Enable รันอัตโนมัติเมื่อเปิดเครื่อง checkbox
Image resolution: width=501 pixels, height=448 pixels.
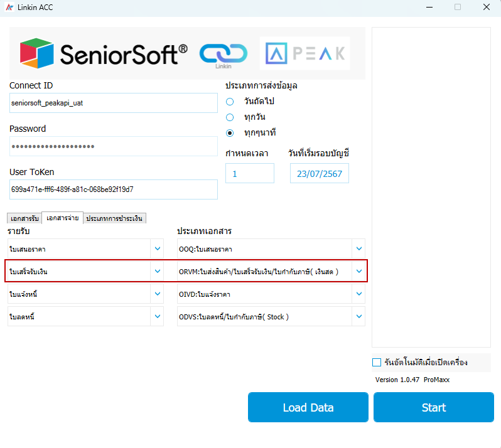click(x=377, y=363)
